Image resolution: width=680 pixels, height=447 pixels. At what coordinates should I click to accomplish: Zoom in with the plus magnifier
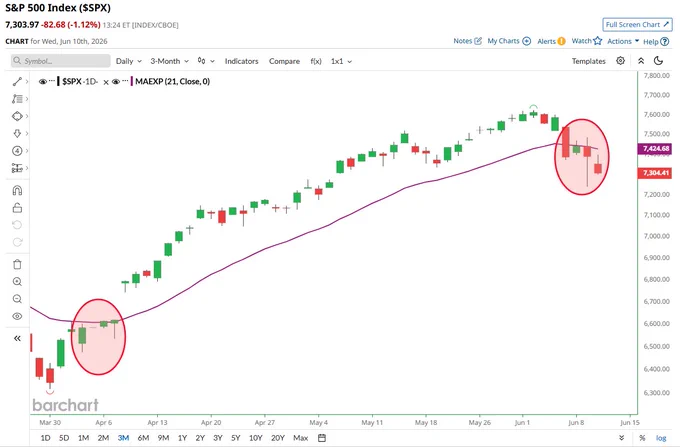pos(17,282)
